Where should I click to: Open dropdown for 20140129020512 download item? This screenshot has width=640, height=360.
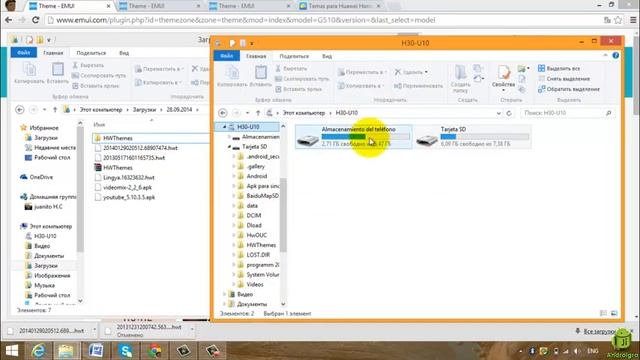click(x=94, y=330)
